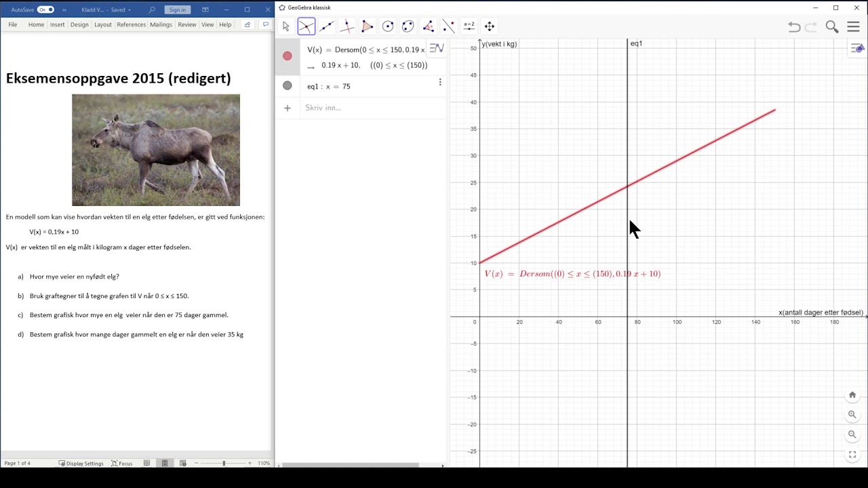This screenshot has width=868, height=488.
Task: Click the 110% zoom level in Word
Action: (264, 464)
